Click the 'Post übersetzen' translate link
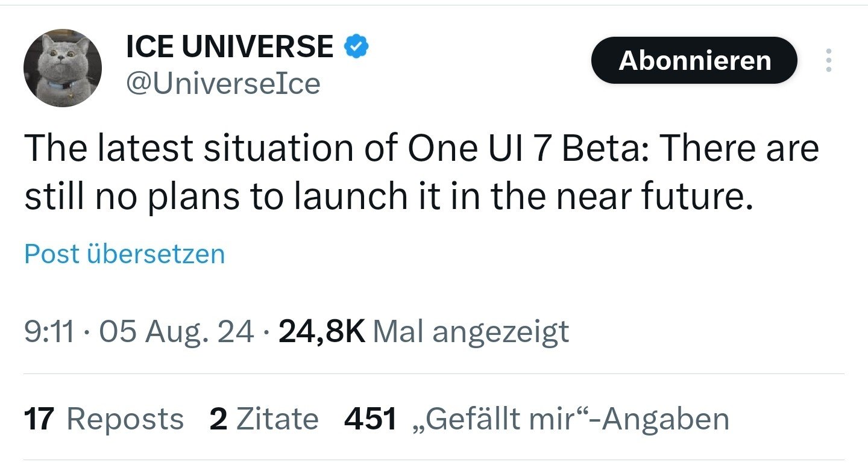This screenshot has height=465, width=868. coord(125,254)
